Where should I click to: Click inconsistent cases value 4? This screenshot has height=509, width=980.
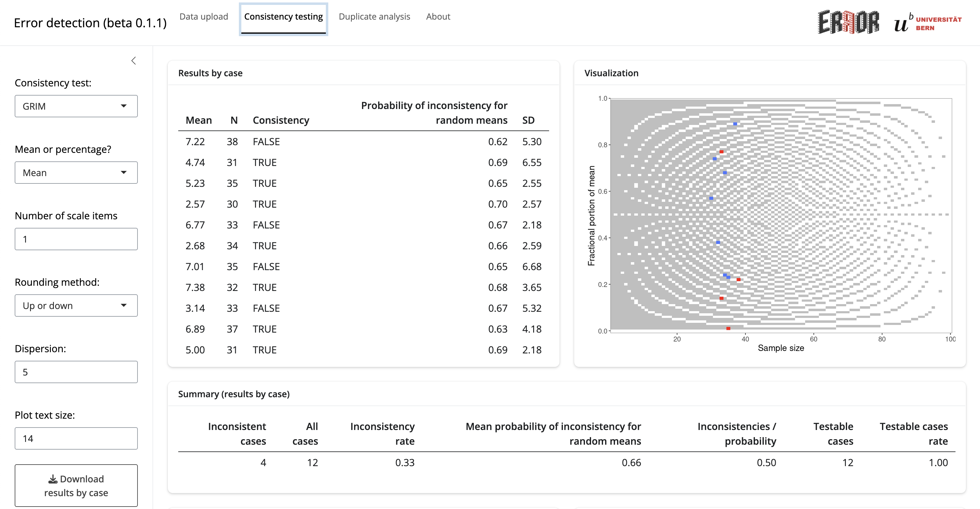[x=263, y=462]
